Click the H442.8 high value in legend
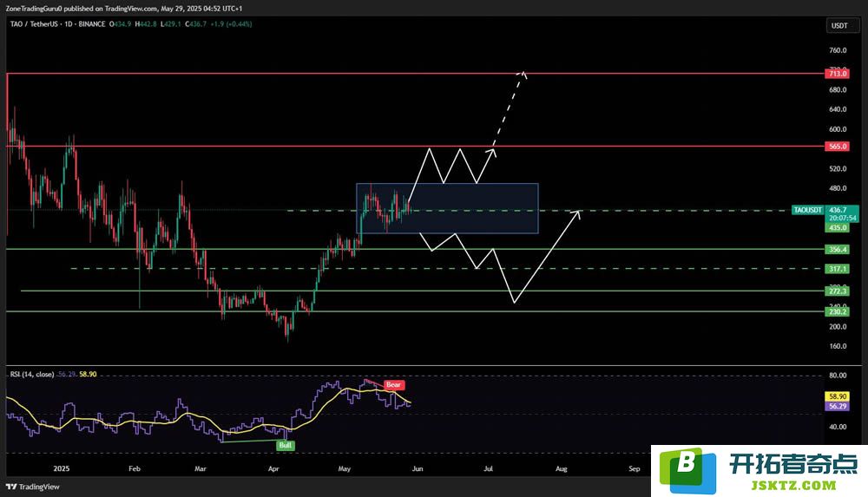This screenshot has height=497, width=868. [146, 24]
